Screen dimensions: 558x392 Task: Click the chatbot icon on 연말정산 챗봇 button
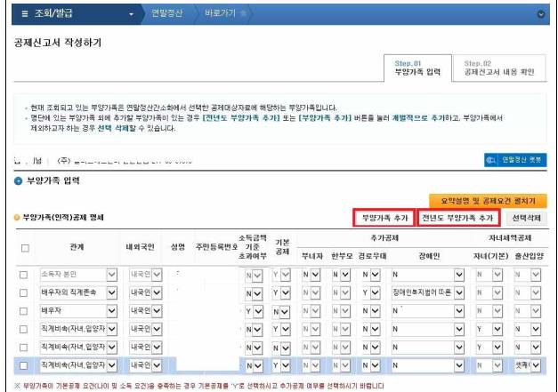[491, 160]
